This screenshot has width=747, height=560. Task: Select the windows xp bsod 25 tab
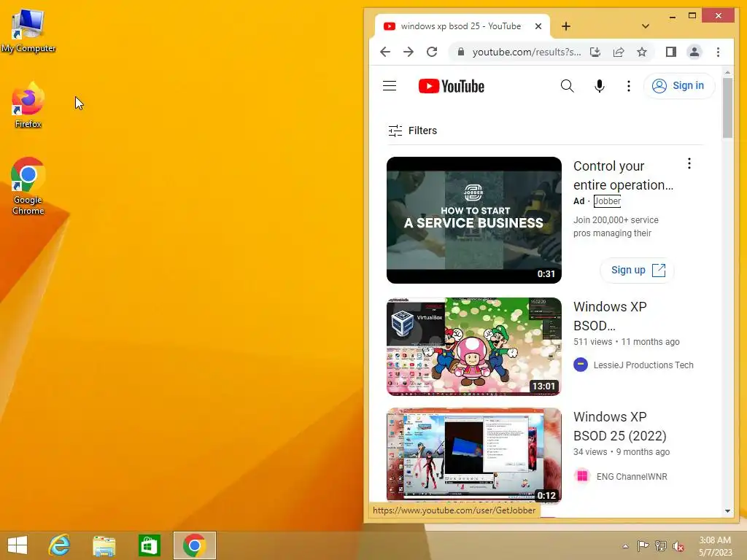[461, 26]
